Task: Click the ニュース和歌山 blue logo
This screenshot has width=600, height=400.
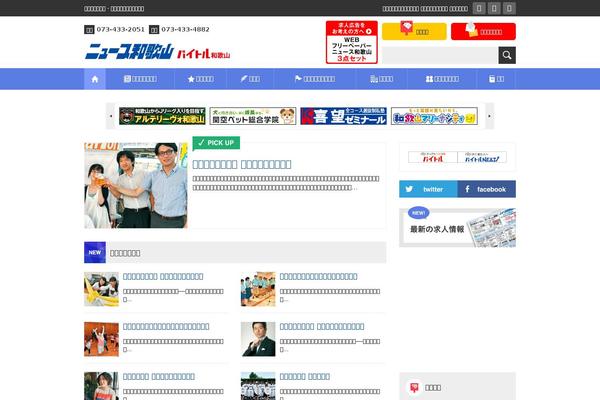Action: pyautogui.click(x=129, y=52)
